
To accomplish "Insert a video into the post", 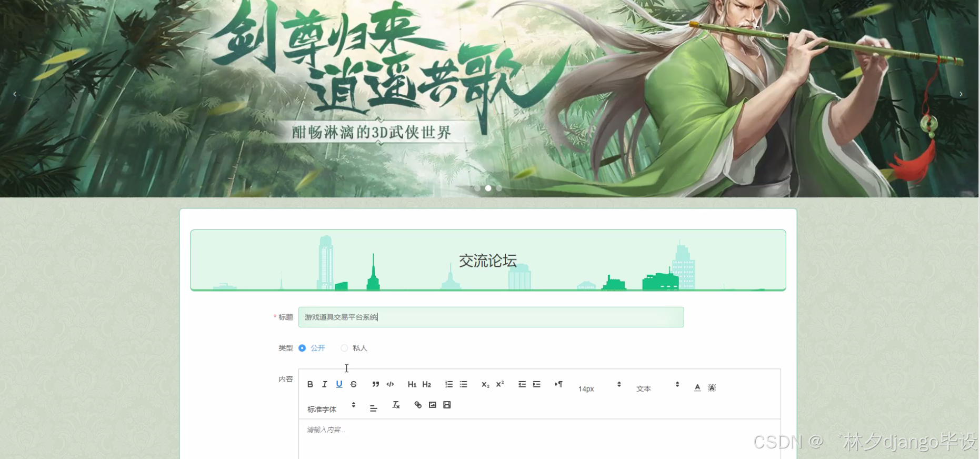I will click(x=447, y=405).
